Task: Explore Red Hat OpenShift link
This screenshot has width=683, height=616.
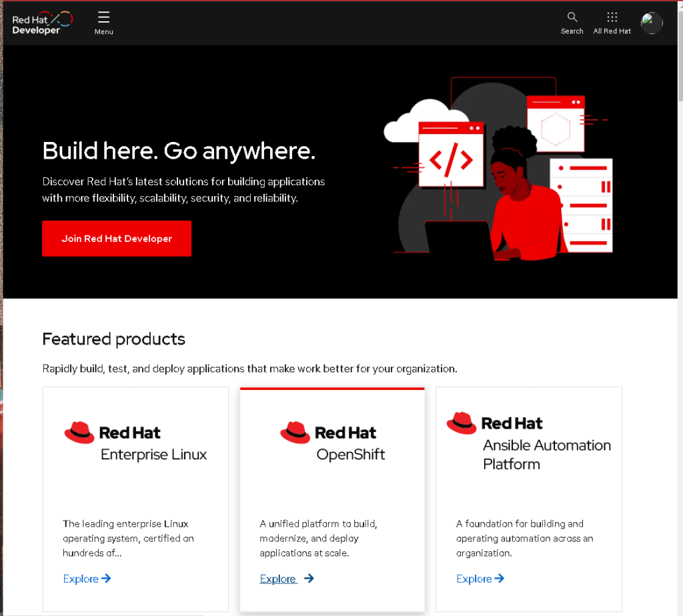Action: (x=287, y=579)
